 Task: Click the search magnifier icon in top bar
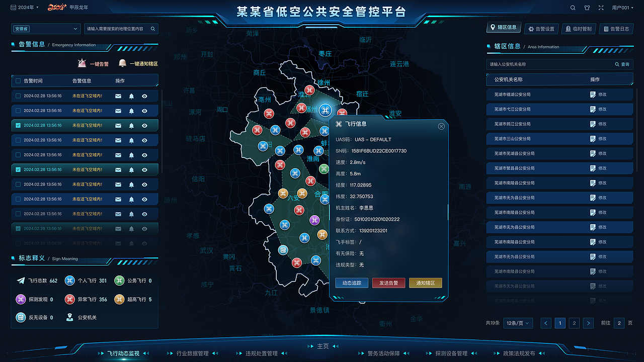(x=573, y=8)
